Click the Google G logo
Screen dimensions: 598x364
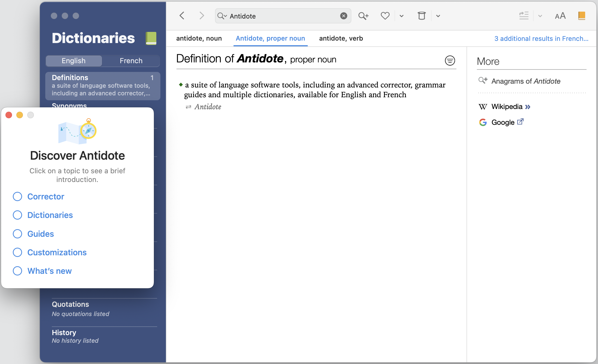pyautogui.click(x=483, y=122)
